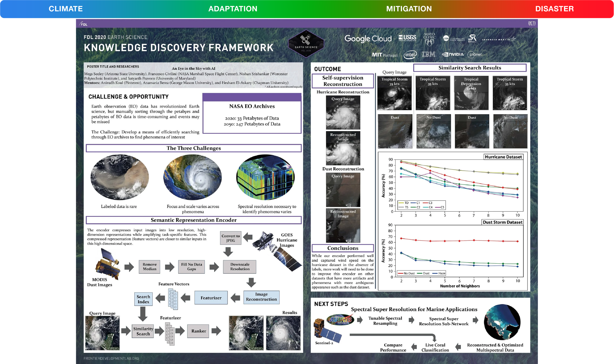Click the MIT Portugal logo
The width and height of the screenshot is (614, 364).
click(385, 55)
